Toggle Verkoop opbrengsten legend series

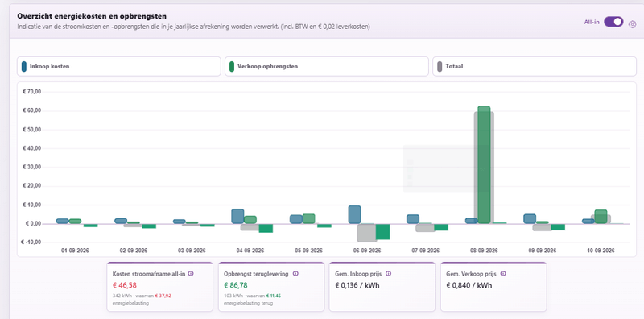pyautogui.click(x=327, y=66)
